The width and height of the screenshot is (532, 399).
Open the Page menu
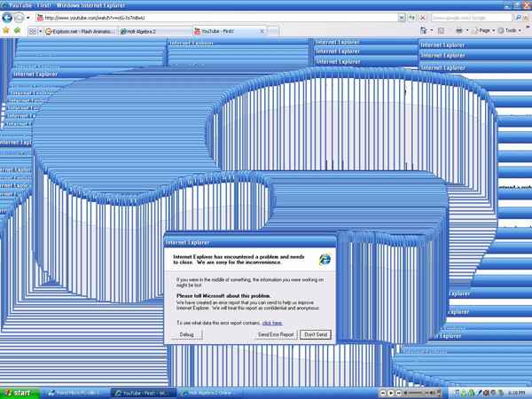pyautogui.click(x=482, y=30)
